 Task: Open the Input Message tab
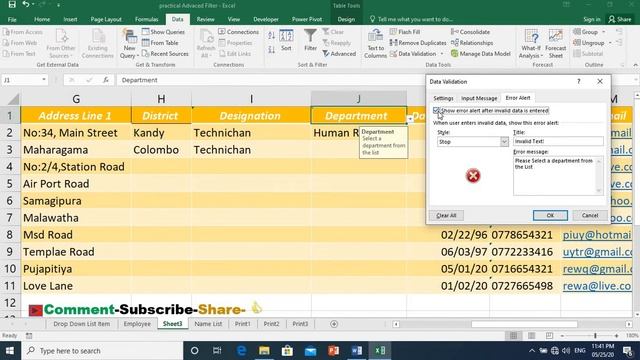click(x=479, y=98)
